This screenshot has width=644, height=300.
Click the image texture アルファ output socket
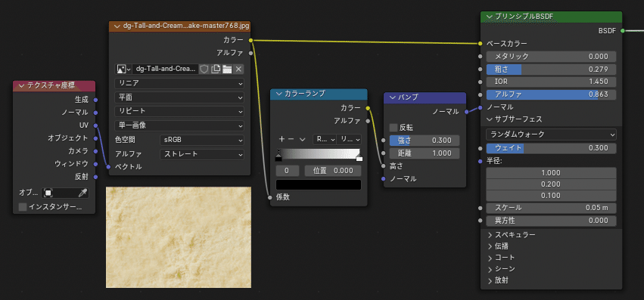(x=251, y=53)
